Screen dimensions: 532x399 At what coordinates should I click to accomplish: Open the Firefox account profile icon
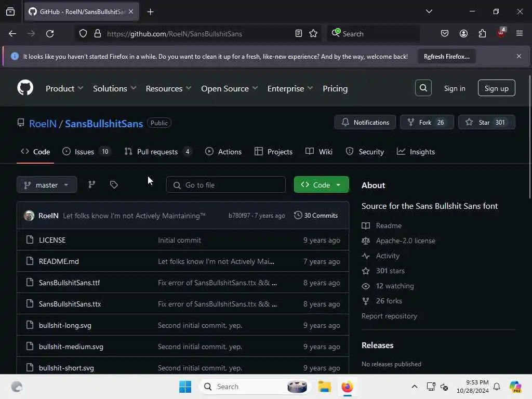pos(463,34)
